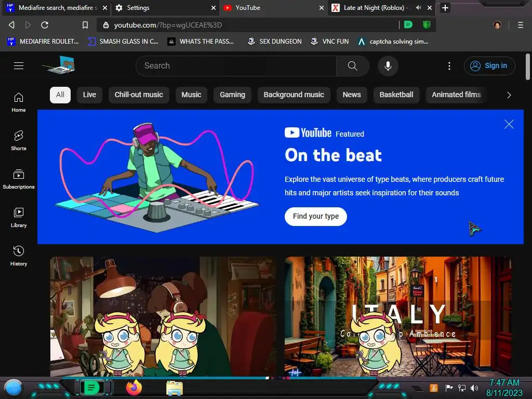Click the Find your type button
Viewport: 532px width, 399px height.
(x=315, y=217)
